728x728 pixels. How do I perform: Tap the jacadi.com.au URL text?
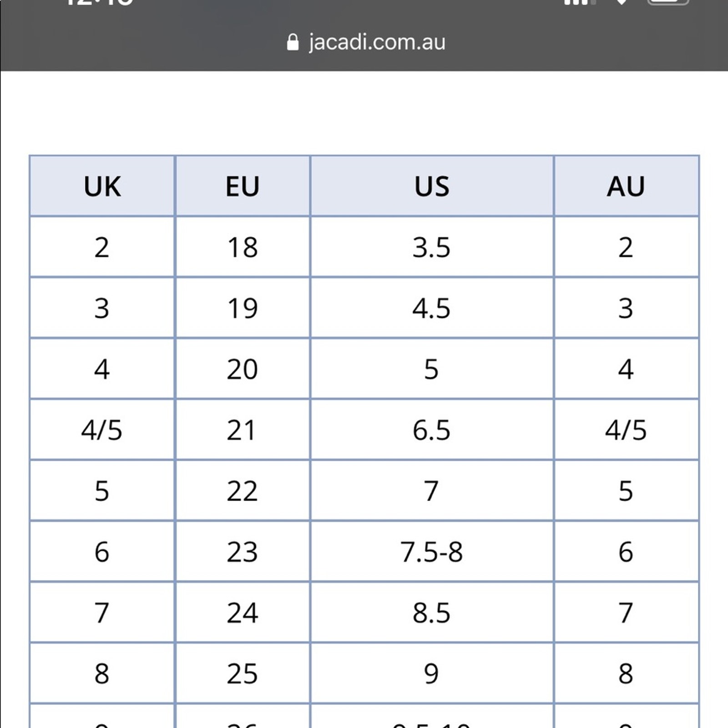[377, 42]
